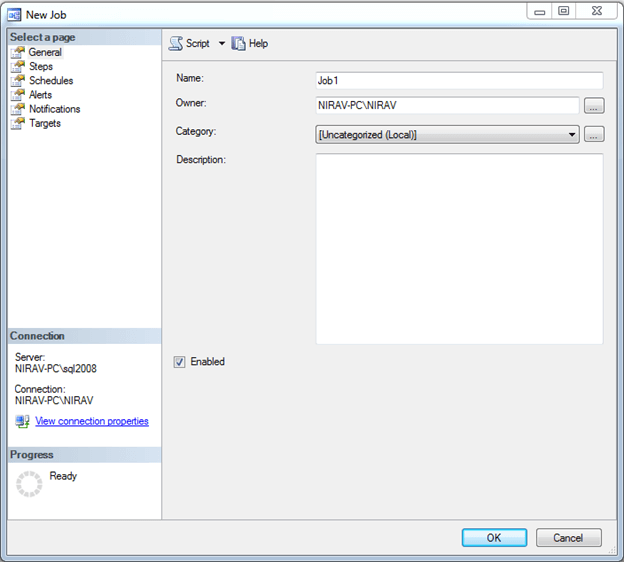The image size is (624, 562).
Task: Open the Script dropdown arrow
Action: pyautogui.click(x=222, y=43)
